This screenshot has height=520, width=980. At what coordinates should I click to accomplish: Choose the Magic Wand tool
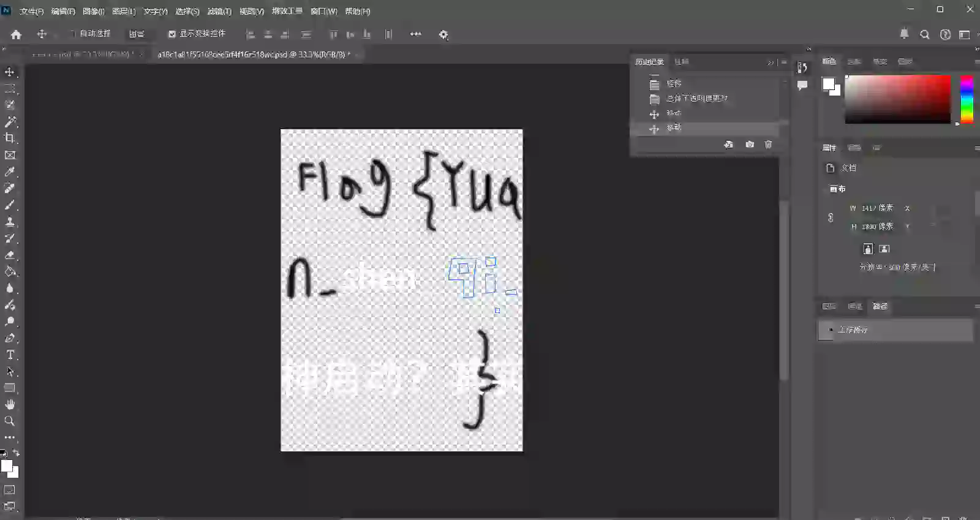(10, 122)
